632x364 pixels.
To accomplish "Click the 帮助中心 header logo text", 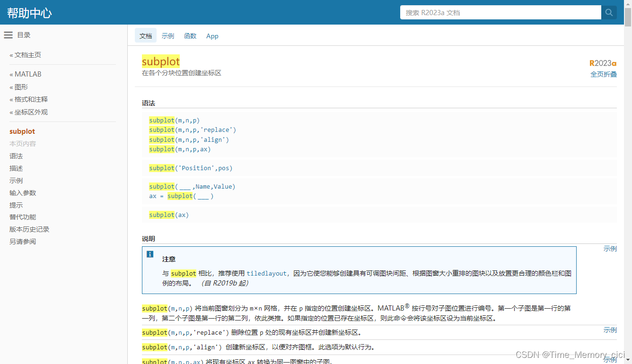I will [x=29, y=11].
